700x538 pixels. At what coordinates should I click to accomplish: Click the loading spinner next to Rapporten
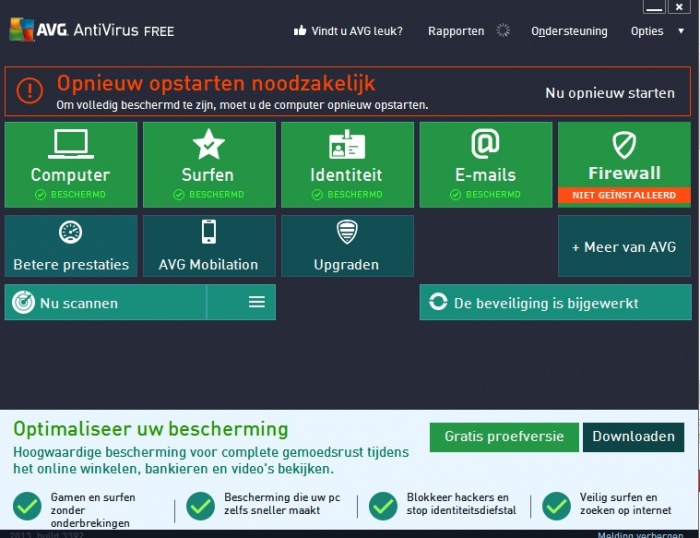[503, 30]
